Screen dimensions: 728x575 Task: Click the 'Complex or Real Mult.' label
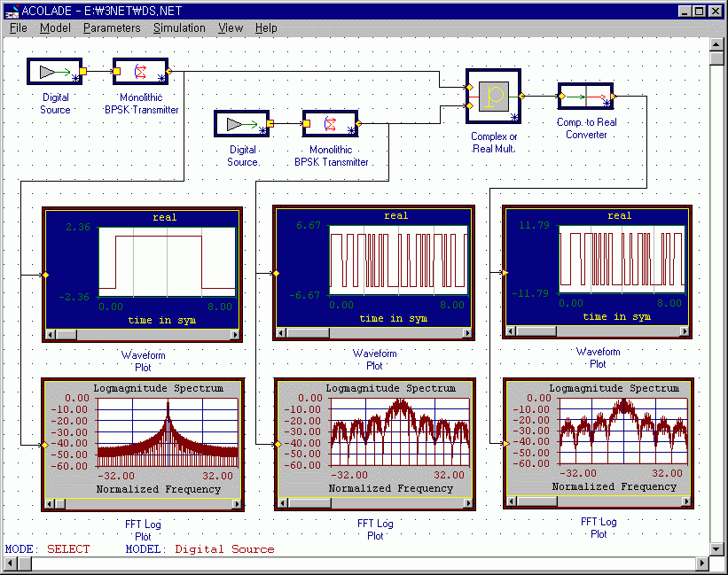pos(494,143)
